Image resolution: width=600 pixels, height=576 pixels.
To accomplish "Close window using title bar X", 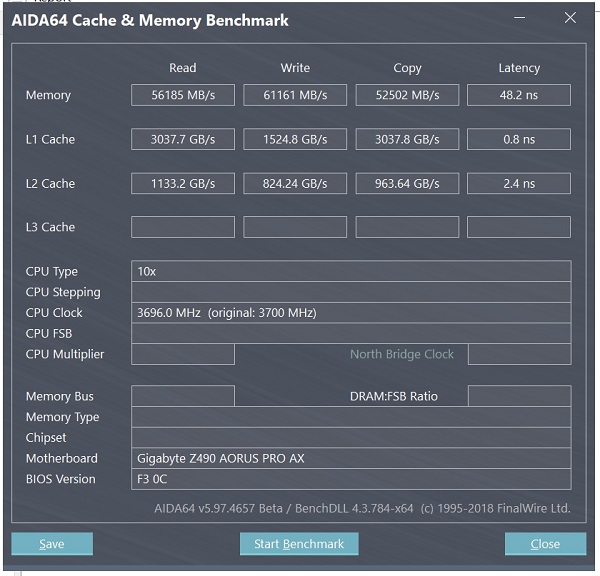I will 571,17.
